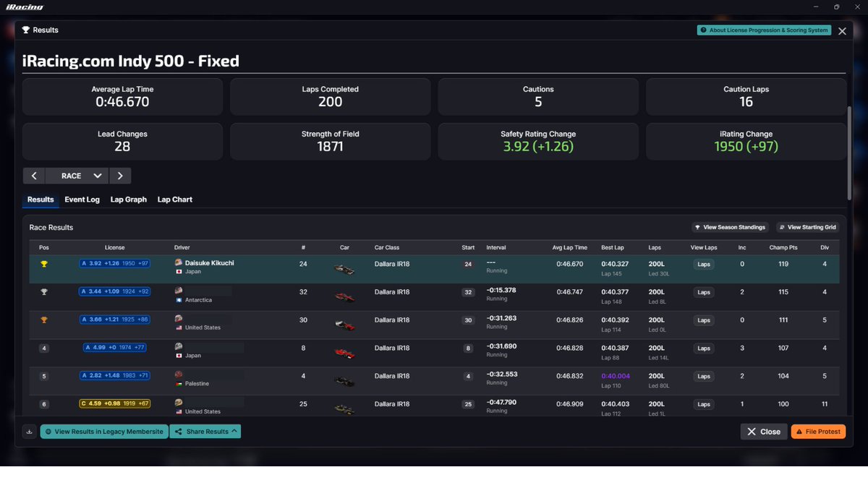Image resolution: width=868 pixels, height=488 pixels.
Task: Click the silver trophy in second place row
Action: 44,292
